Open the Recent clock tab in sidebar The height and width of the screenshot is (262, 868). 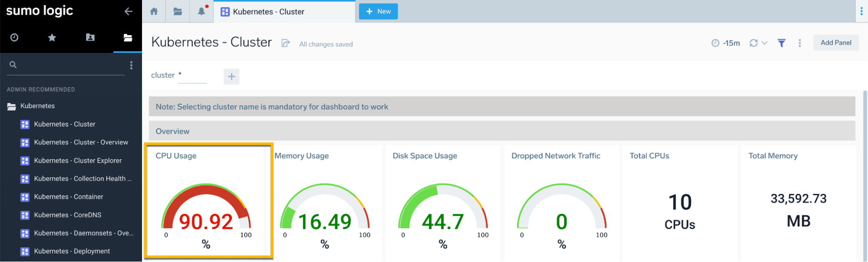(14, 38)
